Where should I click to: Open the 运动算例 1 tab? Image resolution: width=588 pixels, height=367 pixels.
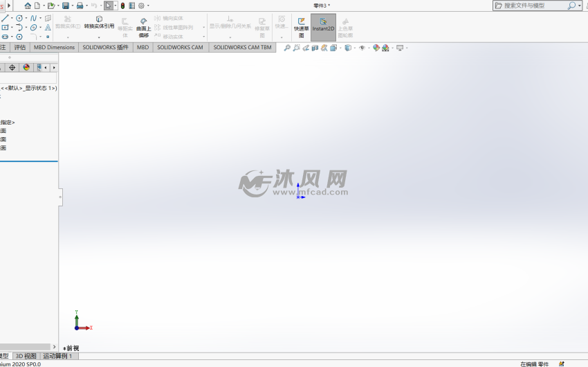click(57, 356)
